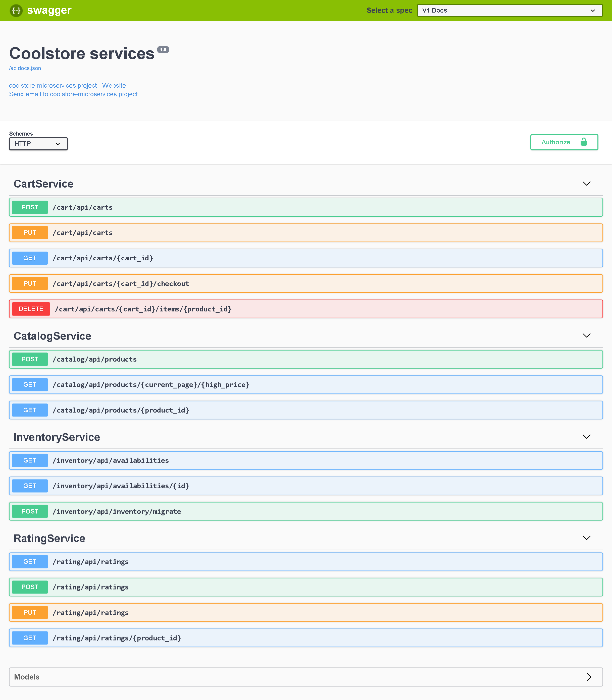Collapse the CatalogService section
The height and width of the screenshot is (700, 612).
coord(586,335)
